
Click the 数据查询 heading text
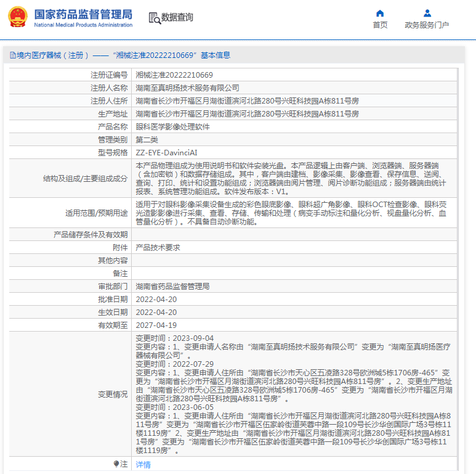[x=177, y=17]
